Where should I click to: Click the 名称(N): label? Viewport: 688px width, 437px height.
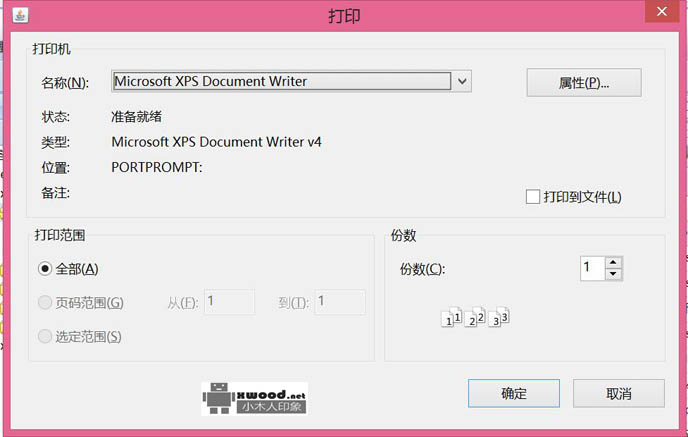[65, 82]
